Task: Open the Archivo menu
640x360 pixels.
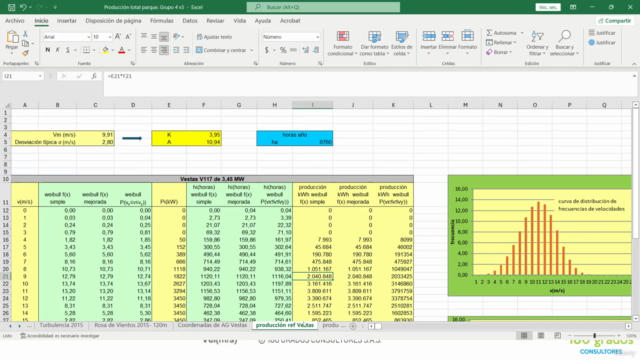Action: pyautogui.click(x=15, y=21)
